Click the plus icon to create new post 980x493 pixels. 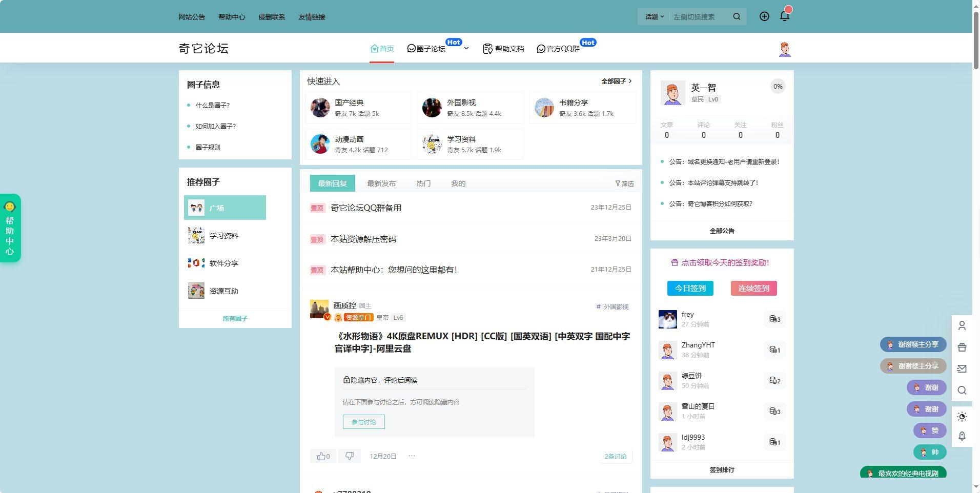coord(764,16)
